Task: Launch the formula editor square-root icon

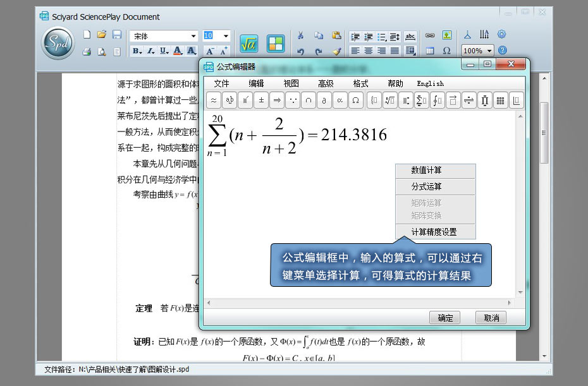Action: 248,44
